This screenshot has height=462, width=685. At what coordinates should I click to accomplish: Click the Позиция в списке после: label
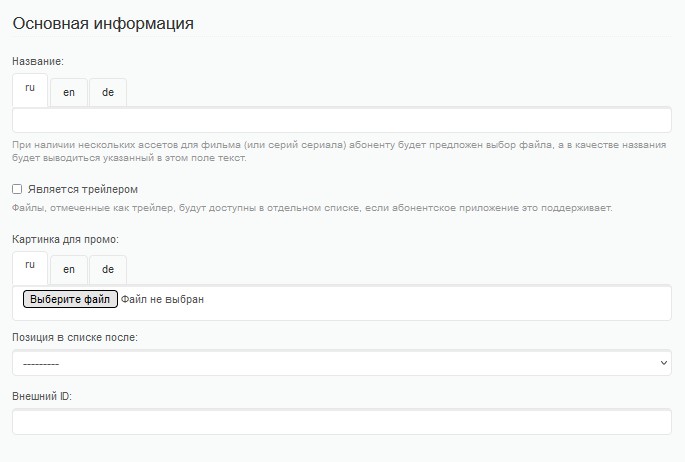point(75,337)
